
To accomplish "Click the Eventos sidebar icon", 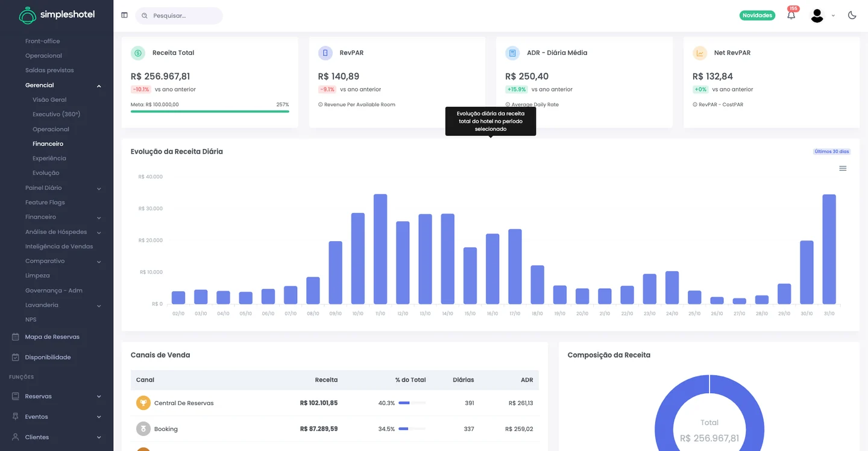I will click(16, 417).
